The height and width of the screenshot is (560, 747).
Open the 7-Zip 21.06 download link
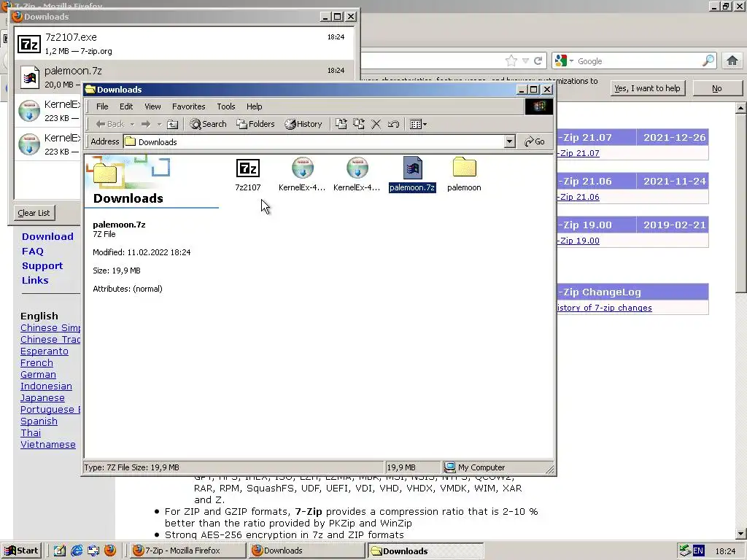579,197
